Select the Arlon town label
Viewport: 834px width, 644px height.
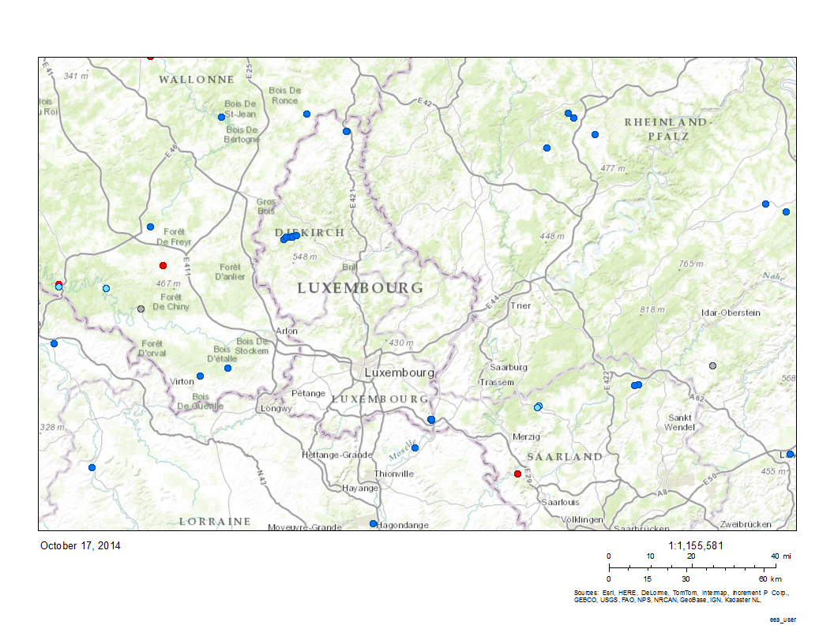click(x=287, y=331)
